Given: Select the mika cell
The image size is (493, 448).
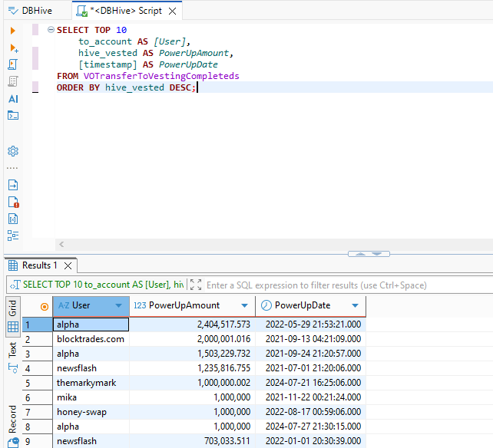Looking at the screenshot, I should pos(91,397).
